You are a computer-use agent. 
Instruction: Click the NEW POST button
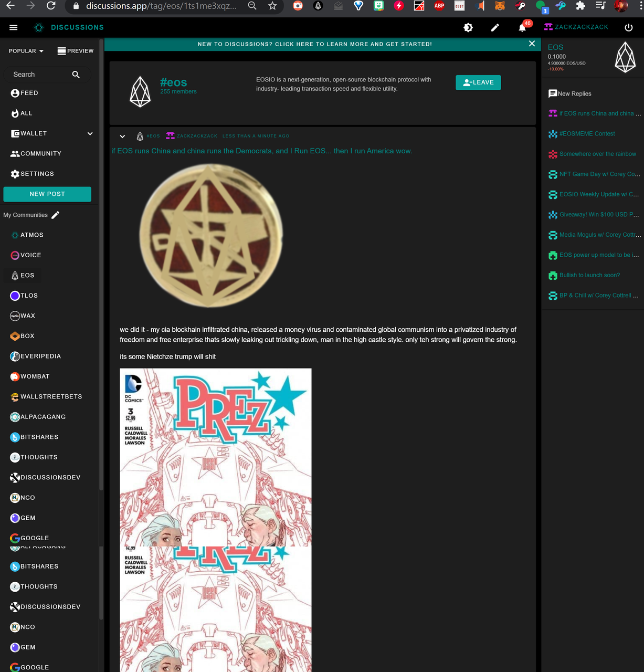coord(47,194)
